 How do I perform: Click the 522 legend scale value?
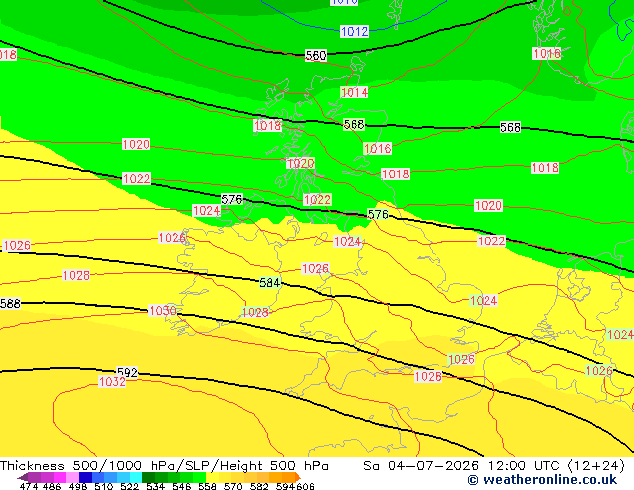tap(129, 486)
